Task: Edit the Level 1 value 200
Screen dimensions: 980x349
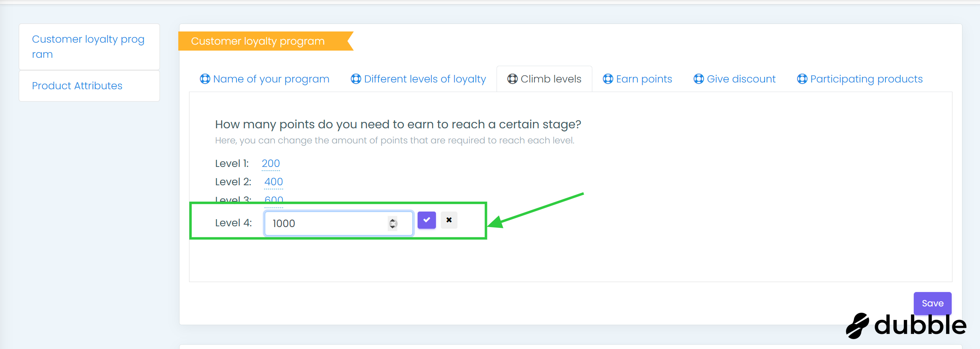Action: (271, 163)
